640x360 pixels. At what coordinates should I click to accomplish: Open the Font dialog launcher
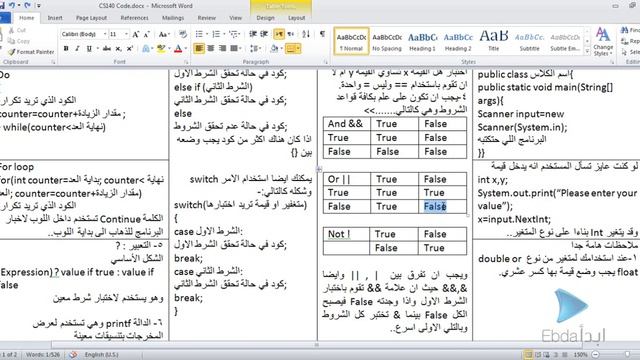coord(186,62)
